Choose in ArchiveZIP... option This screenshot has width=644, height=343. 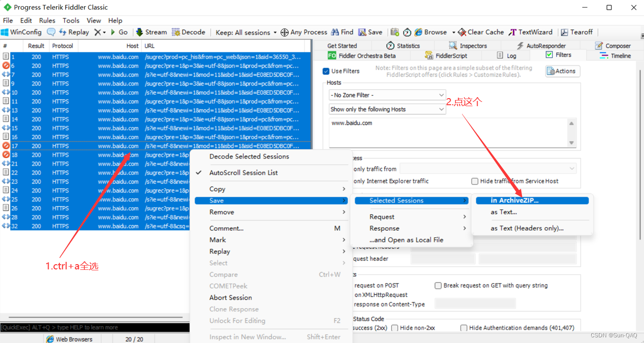(x=532, y=201)
